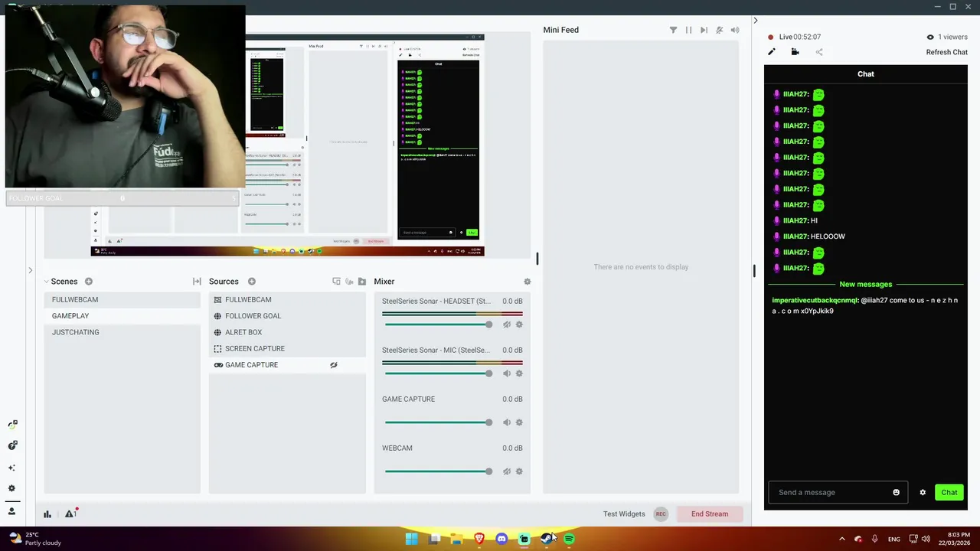Open File Explorer from the taskbar
Viewport: 980px width, 551px height.
click(x=456, y=539)
